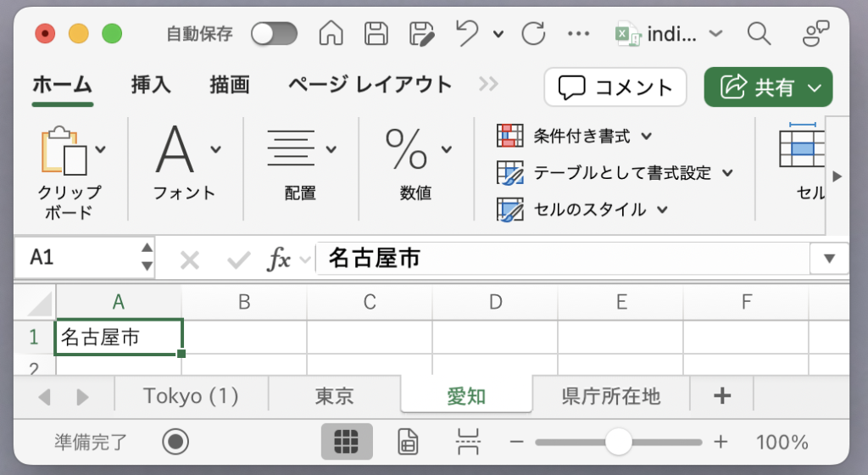Toggle the 自動保存 switch

[275, 34]
